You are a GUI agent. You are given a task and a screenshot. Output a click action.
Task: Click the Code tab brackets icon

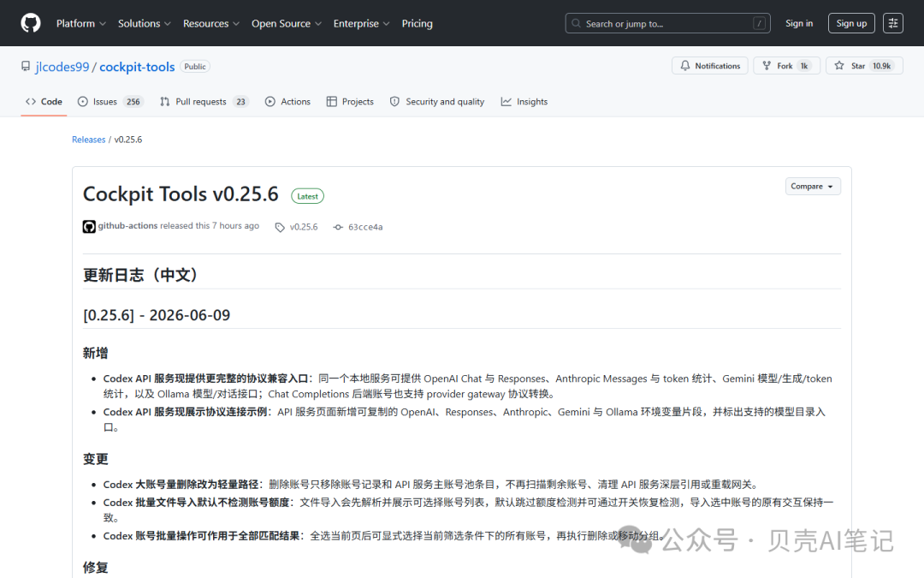31,101
